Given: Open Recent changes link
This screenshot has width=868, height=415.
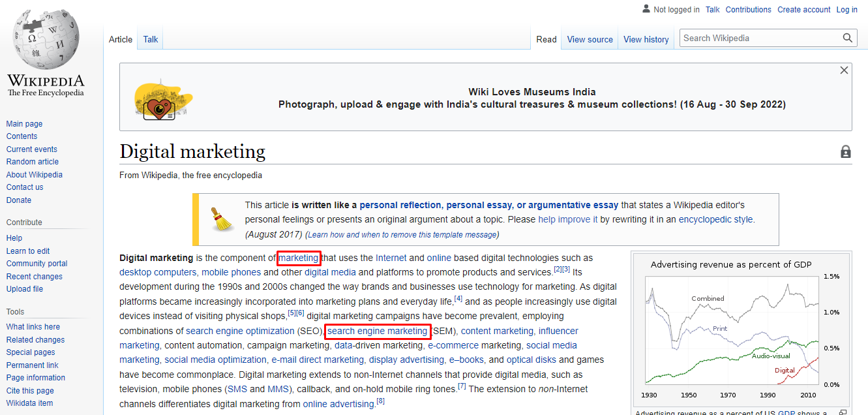Looking at the screenshot, I should tap(35, 277).
